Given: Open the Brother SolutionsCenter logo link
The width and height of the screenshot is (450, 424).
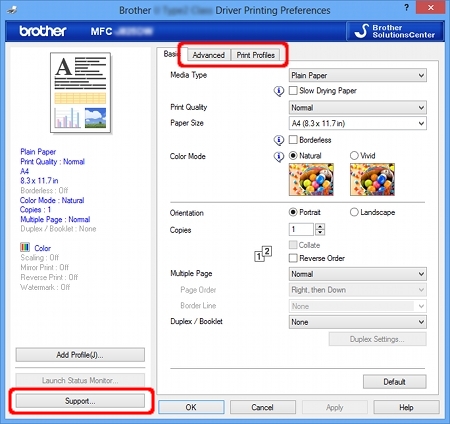Looking at the screenshot, I should (x=395, y=31).
